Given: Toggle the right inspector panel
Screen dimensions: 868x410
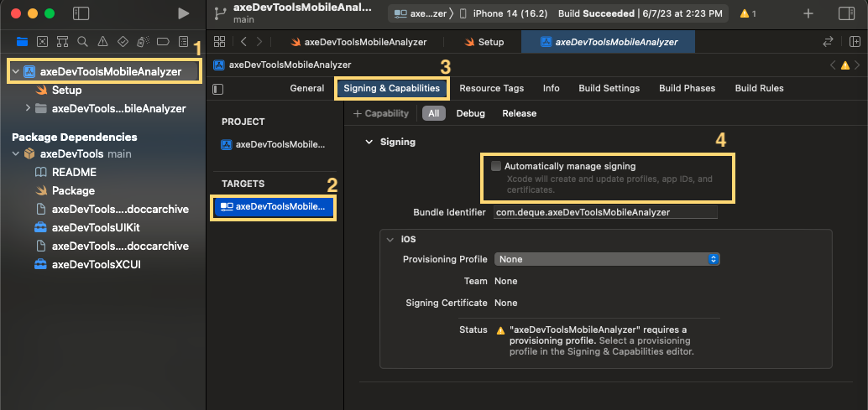Looking at the screenshot, I should coord(846,13).
